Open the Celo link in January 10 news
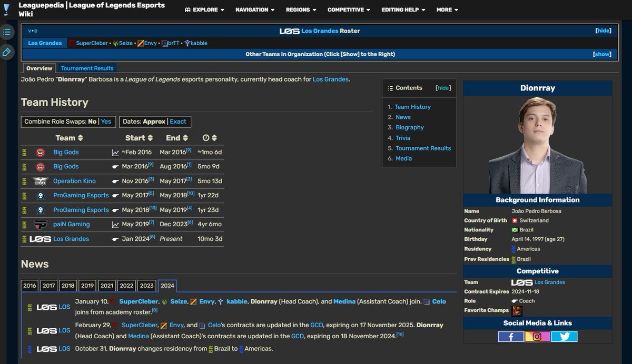 tap(439, 301)
